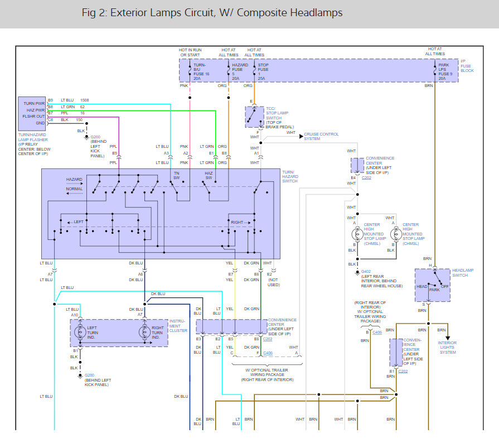Image resolution: width=499 pixels, height=448 pixels.
Task: Click the TCC/STOP LAMP SWITCH label
Action: tap(277, 113)
